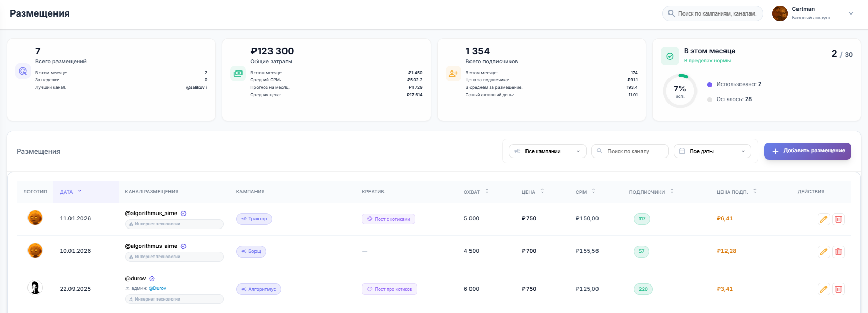Click the total expenses money icon
868x313 pixels.
[238, 74]
